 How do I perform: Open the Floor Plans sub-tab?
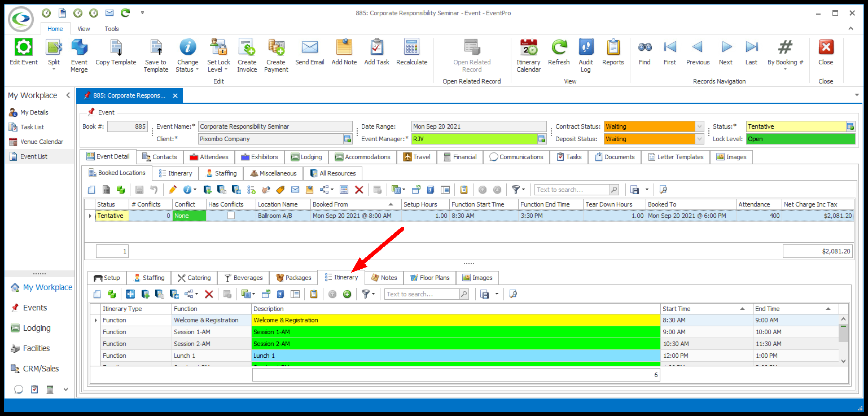(x=430, y=278)
